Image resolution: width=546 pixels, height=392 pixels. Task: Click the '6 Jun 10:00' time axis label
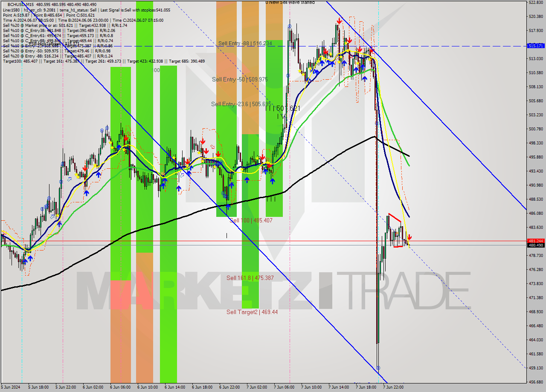(148, 387)
